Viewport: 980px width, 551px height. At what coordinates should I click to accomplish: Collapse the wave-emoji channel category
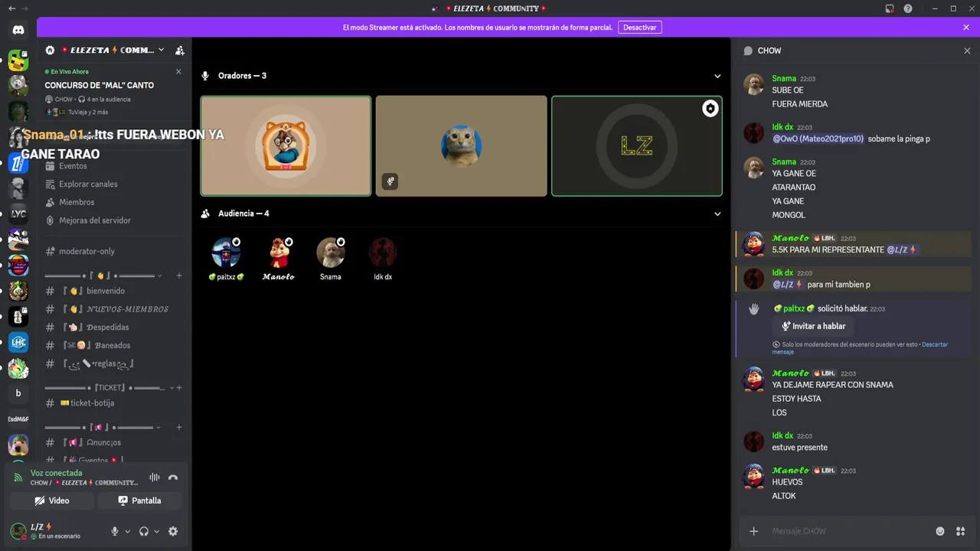click(x=103, y=275)
